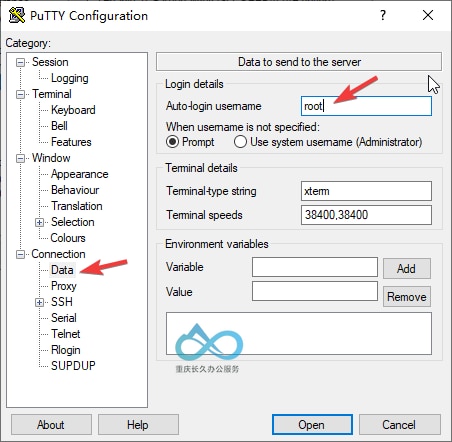Click the Terminal speeds field
Image resolution: width=452 pixels, height=442 pixels.
(366, 215)
